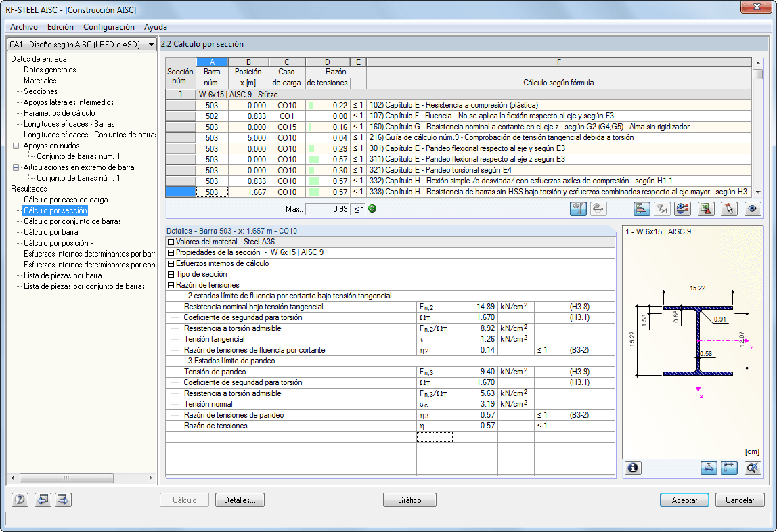Click the pick member with cursor icon
Screen dimensions: 777x532
[x=729, y=209]
